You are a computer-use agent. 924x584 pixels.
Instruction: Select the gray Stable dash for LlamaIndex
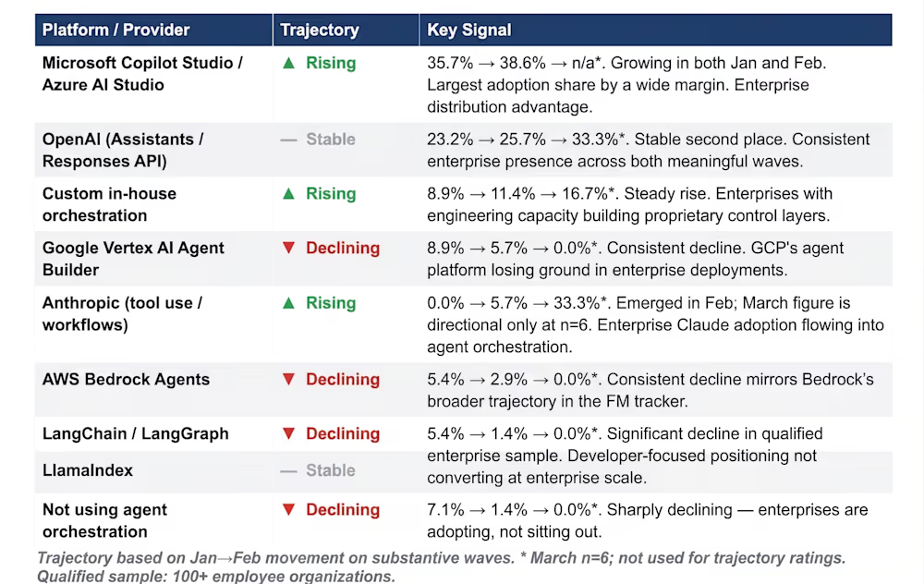(288, 471)
